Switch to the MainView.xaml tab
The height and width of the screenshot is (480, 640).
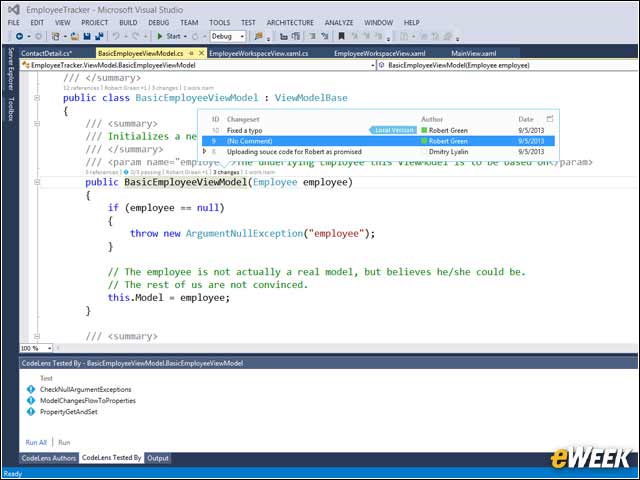(x=473, y=53)
